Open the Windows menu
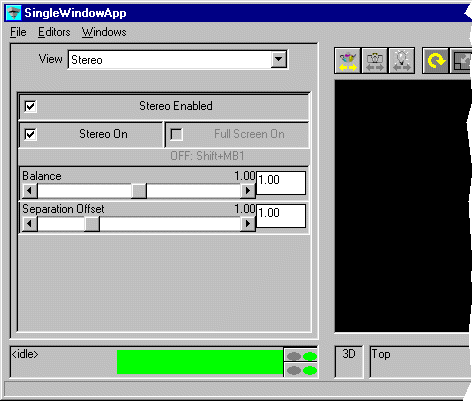Image resolution: width=472 pixels, height=401 pixels. (x=104, y=32)
